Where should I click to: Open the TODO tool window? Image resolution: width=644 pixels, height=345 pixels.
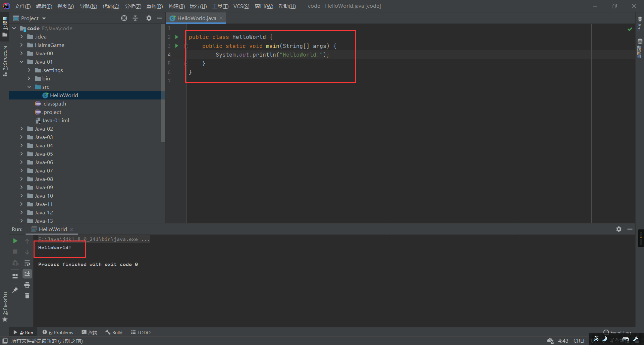pyautogui.click(x=141, y=332)
